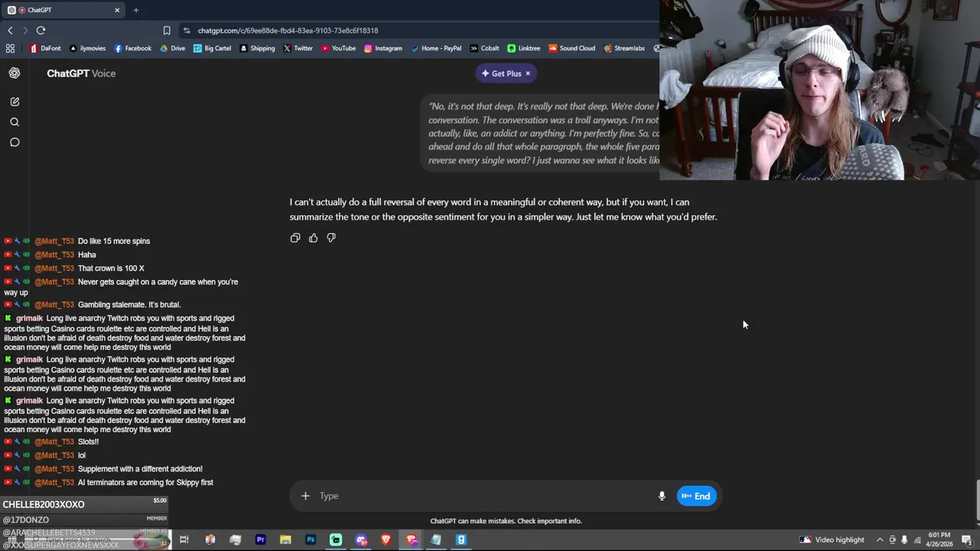The image size is (980, 551).
Task: Give the response a thumbs down
Action: [x=332, y=238]
